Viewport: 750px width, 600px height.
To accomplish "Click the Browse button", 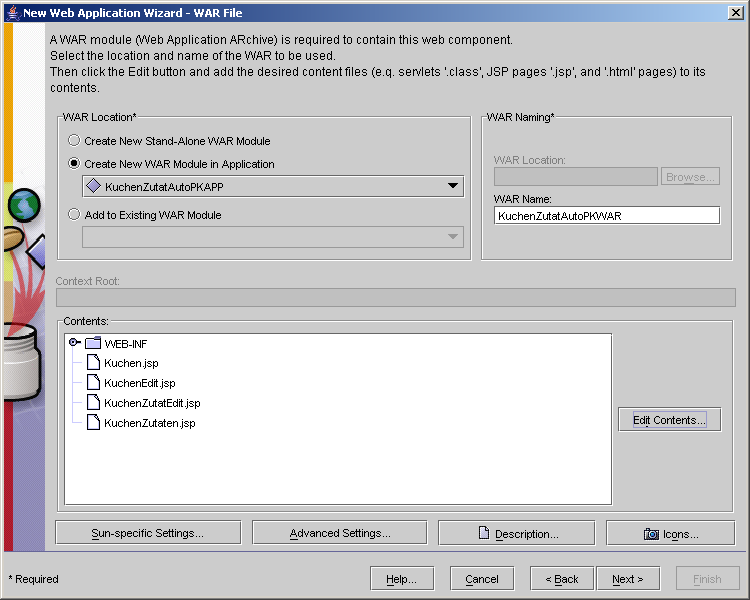I will (690, 177).
